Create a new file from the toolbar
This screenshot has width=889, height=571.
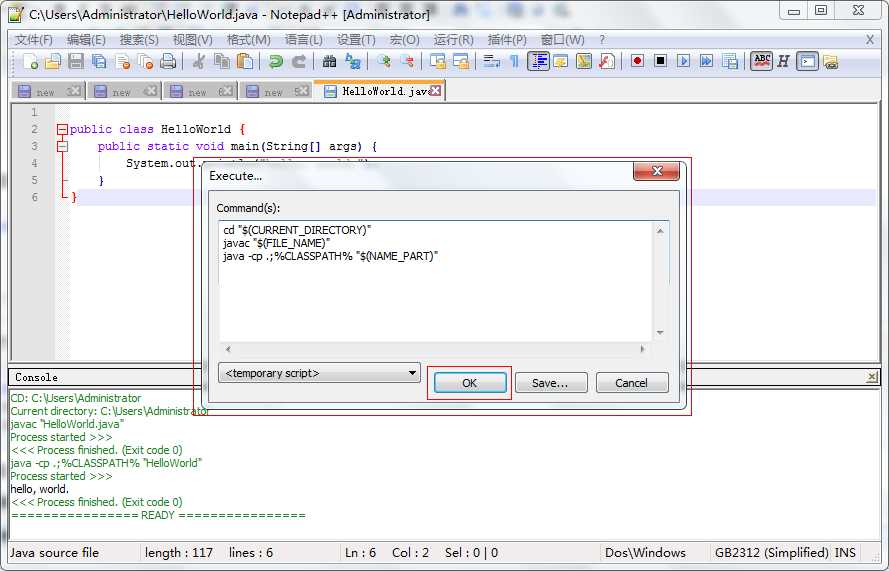pyautogui.click(x=30, y=61)
